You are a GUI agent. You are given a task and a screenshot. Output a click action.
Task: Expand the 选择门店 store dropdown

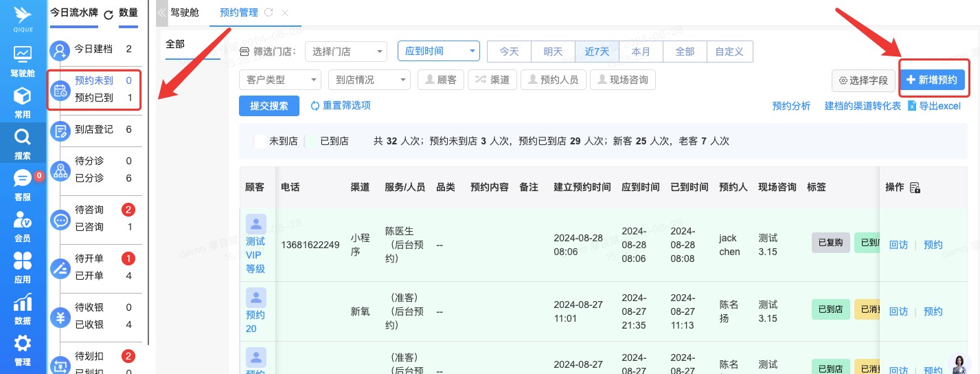click(x=345, y=52)
